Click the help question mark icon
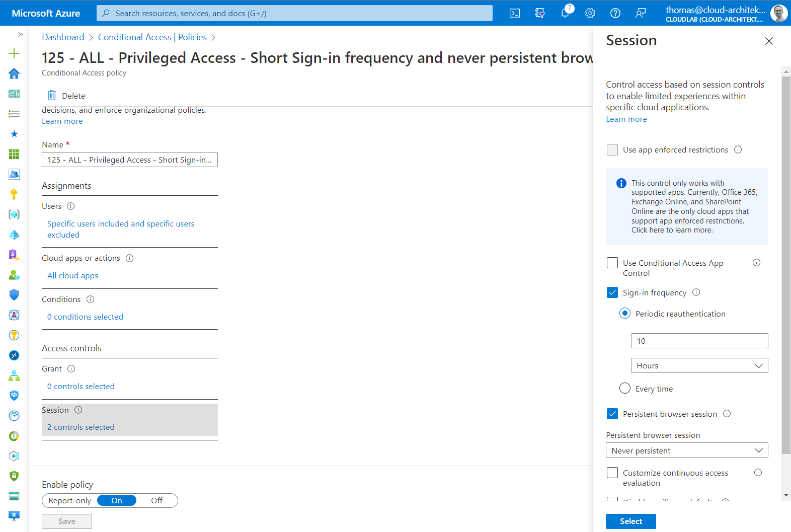This screenshot has width=791, height=532. [615, 13]
